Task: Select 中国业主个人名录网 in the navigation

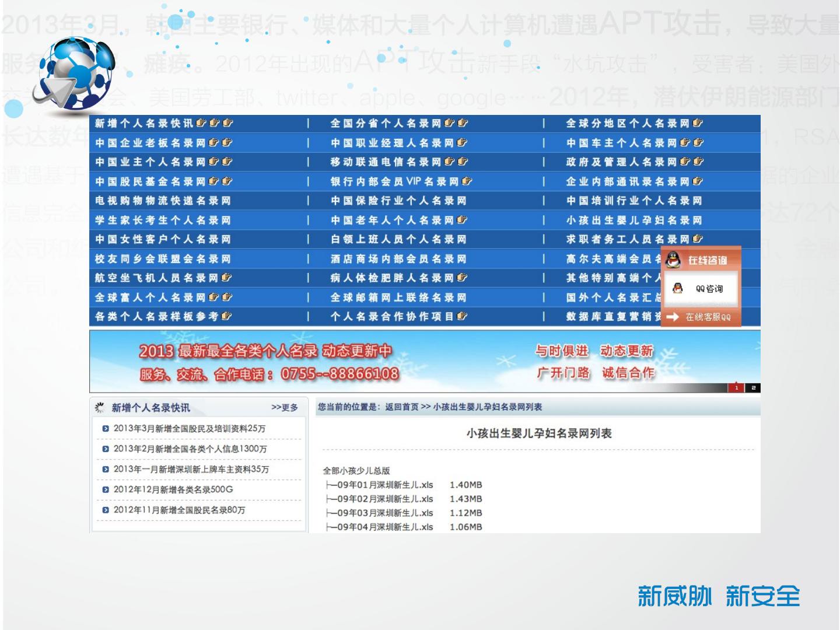Action: click(x=150, y=162)
